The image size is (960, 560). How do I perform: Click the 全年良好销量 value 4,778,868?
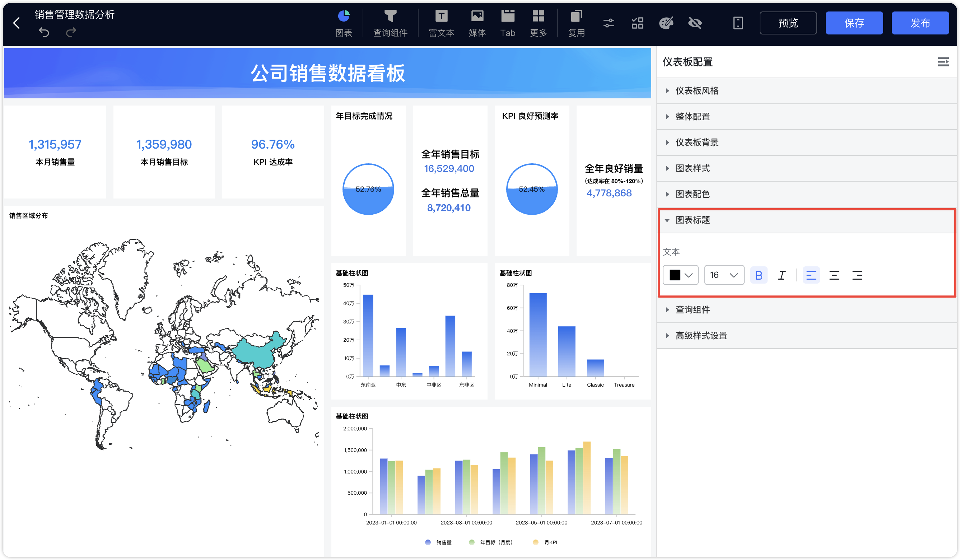609,193
